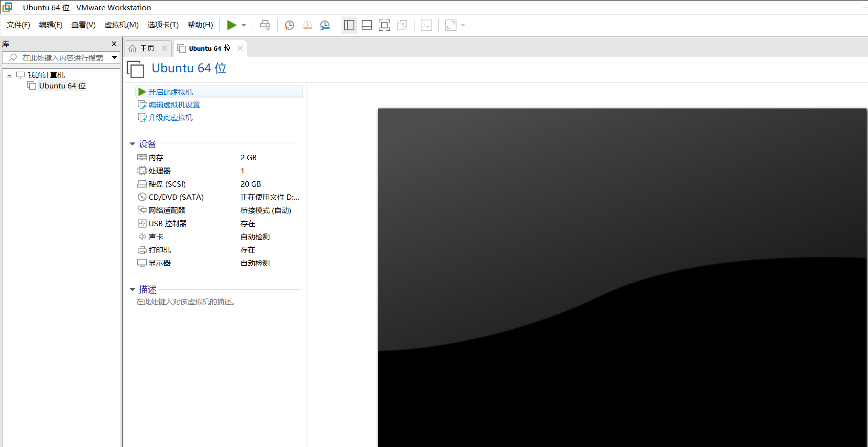Image resolution: width=868 pixels, height=447 pixels.
Task: Click the 内存 memory device icon
Action: point(142,157)
